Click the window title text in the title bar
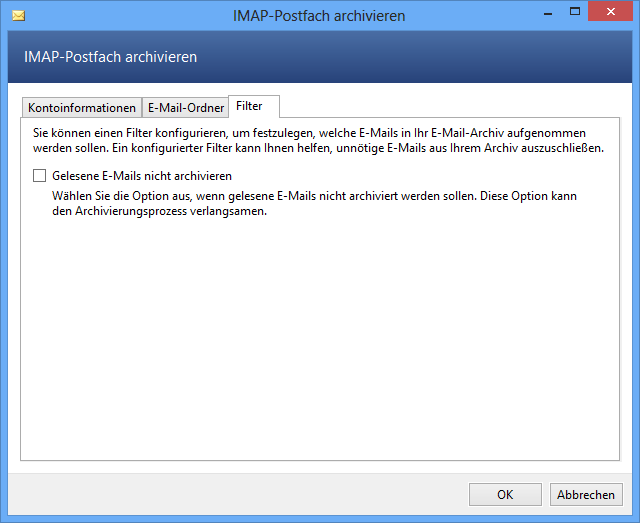 pyautogui.click(x=319, y=16)
